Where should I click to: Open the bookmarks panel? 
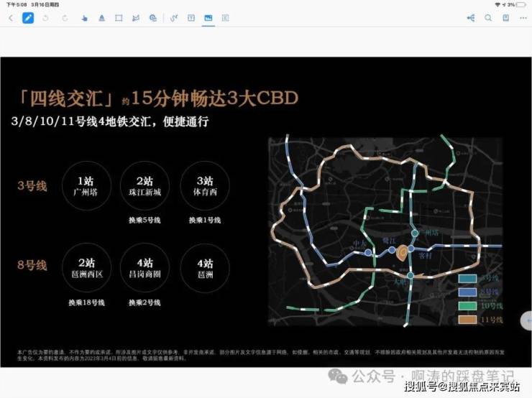click(505, 18)
